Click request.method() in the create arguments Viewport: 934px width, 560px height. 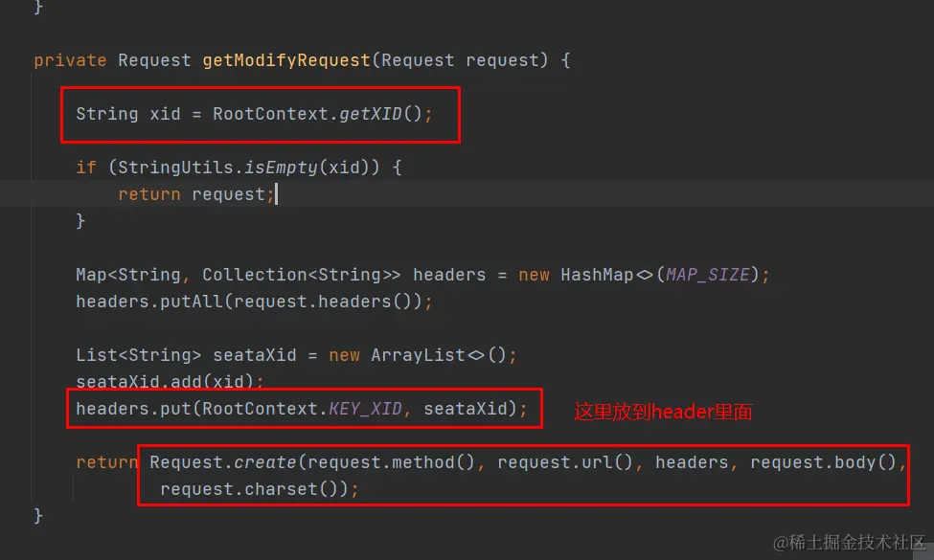391,461
